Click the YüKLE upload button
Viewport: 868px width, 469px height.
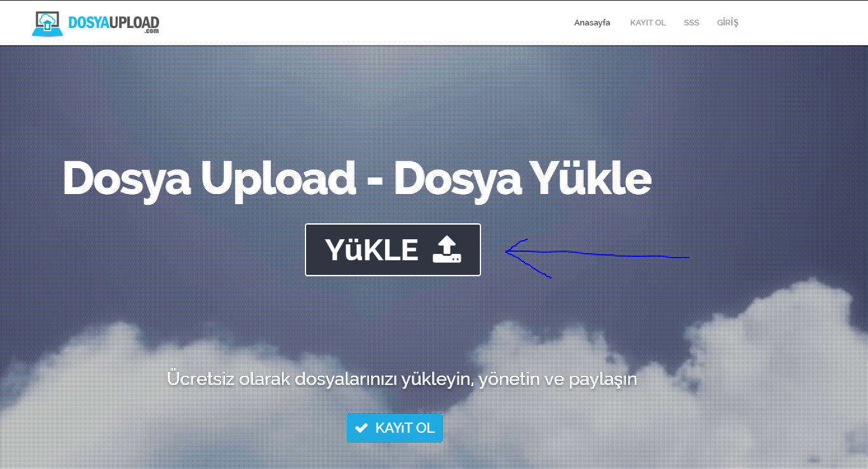click(393, 249)
